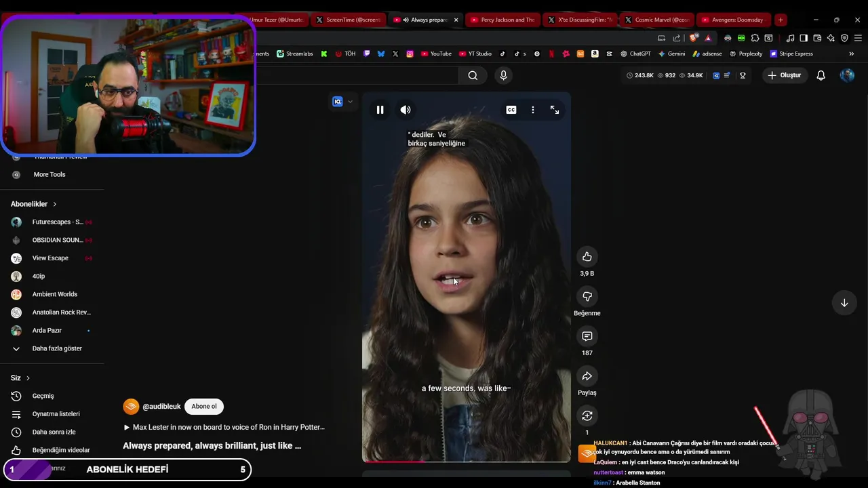
Task: Expand the Siz section chevron
Action: (x=28, y=378)
